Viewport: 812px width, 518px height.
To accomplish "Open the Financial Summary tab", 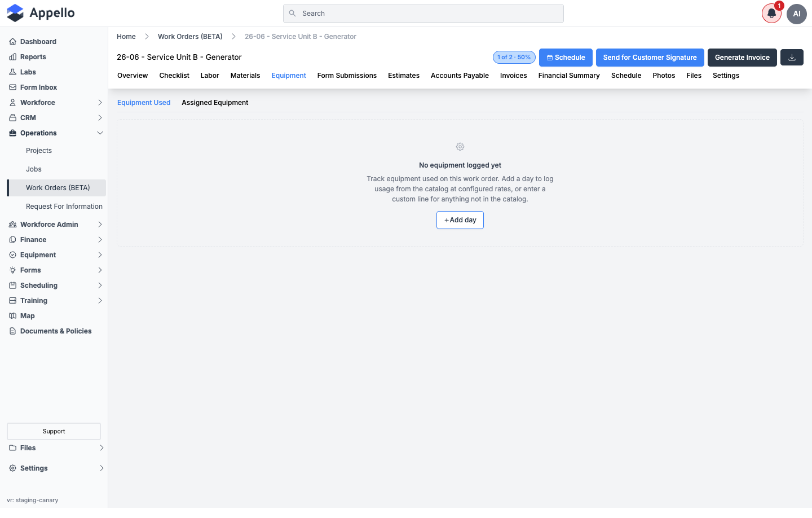I will point(569,76).
